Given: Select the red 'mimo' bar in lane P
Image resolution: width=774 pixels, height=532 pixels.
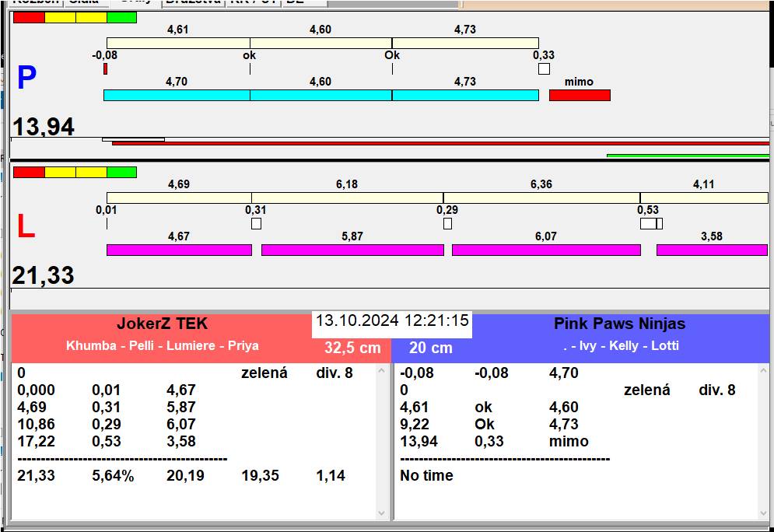Looking at the screenshot, I should click(580, 95).
